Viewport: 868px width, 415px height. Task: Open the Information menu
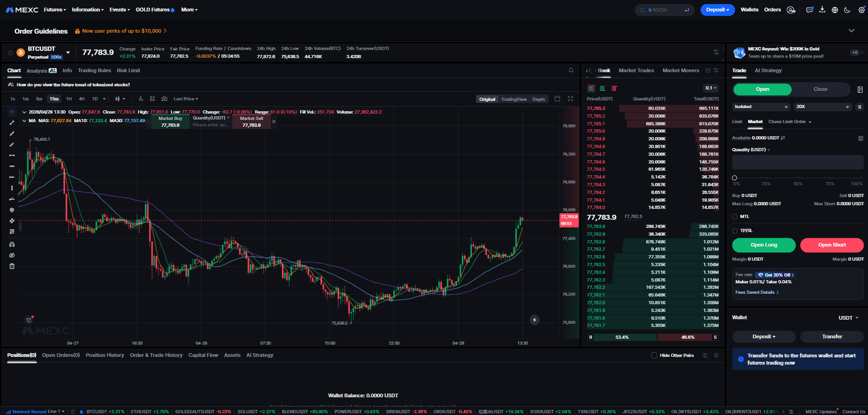click(88, 10)
